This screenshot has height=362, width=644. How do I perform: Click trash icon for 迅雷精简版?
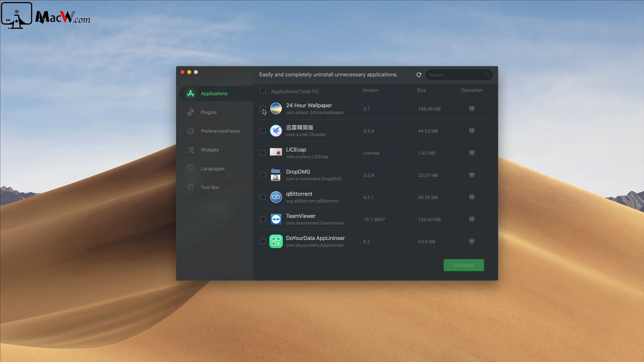pos(472,131)
